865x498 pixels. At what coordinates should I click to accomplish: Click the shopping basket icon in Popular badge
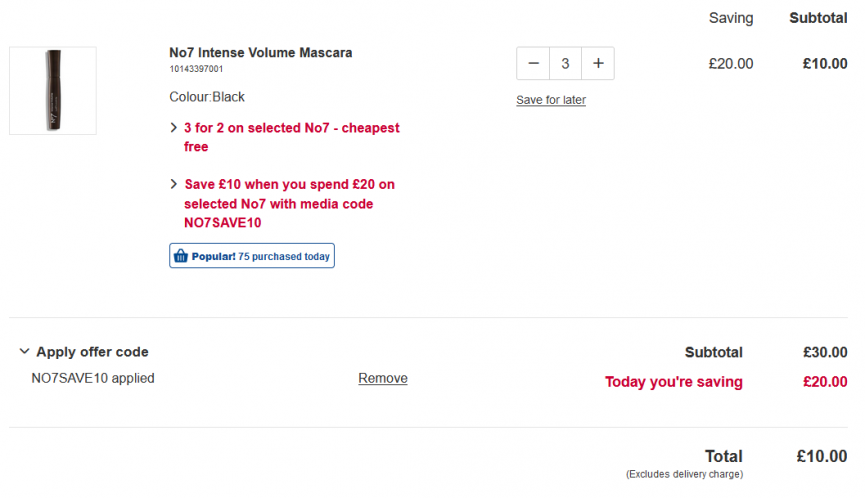tap(180, 256)
